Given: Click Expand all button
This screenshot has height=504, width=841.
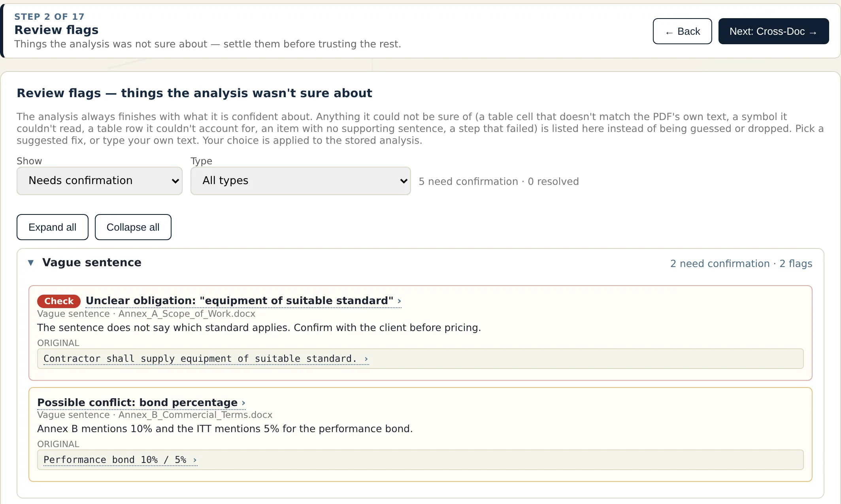Looking at the screenshot, I should pyautogui.click(x=53, y=227).
